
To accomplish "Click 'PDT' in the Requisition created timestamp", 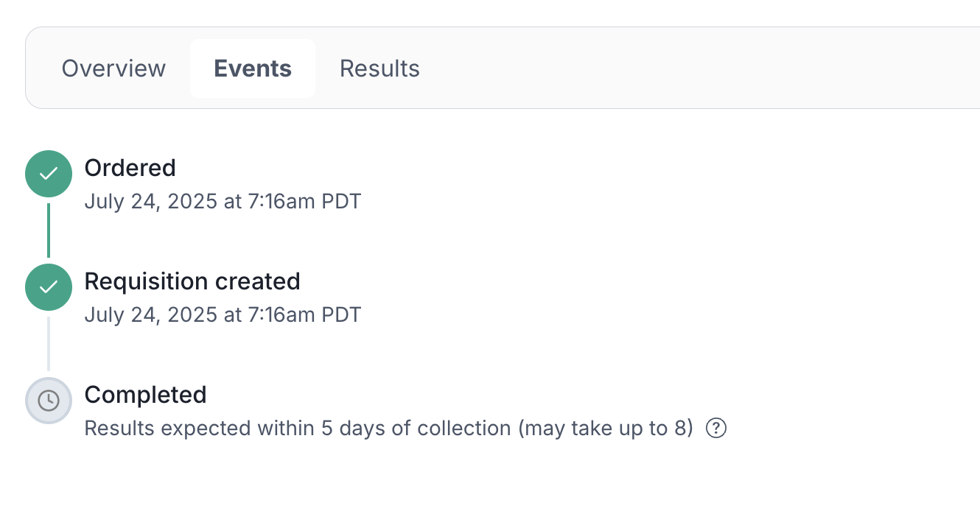I will coord(341,314).
